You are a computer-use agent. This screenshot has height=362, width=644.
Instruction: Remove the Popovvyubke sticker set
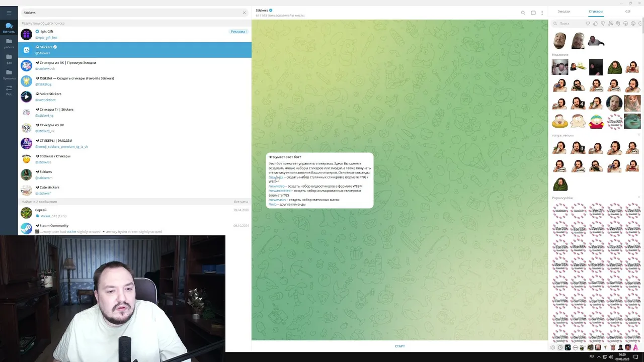[x=639, y=198]
